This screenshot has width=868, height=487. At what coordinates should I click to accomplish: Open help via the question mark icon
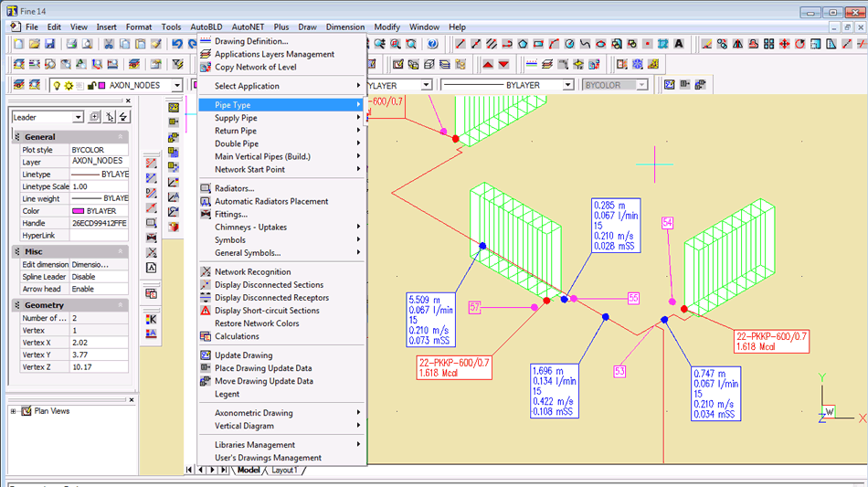[x=433, y=44]
